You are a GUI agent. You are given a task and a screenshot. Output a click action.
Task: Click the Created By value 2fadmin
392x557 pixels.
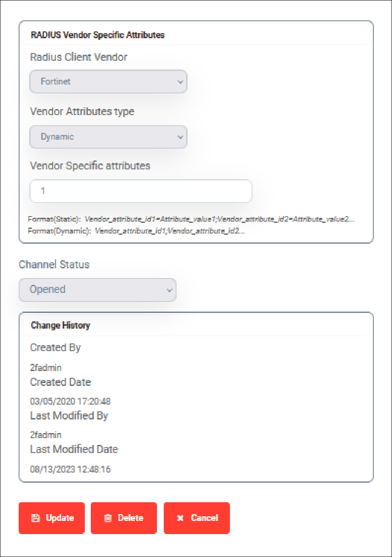pyautogui.click(x=46, y=368)
